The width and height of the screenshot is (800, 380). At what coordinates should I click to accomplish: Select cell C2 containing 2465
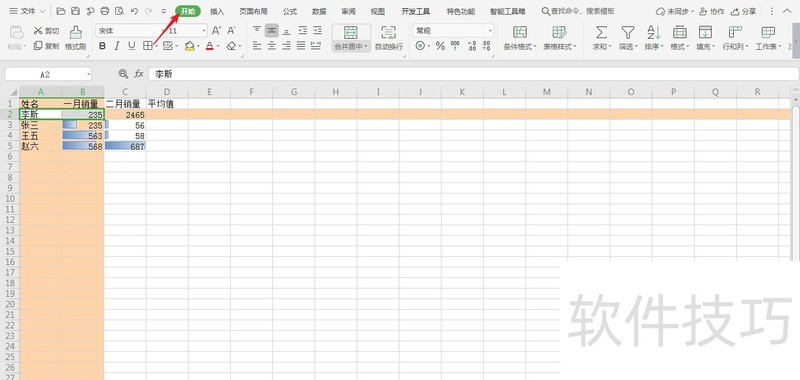(125, 115)
